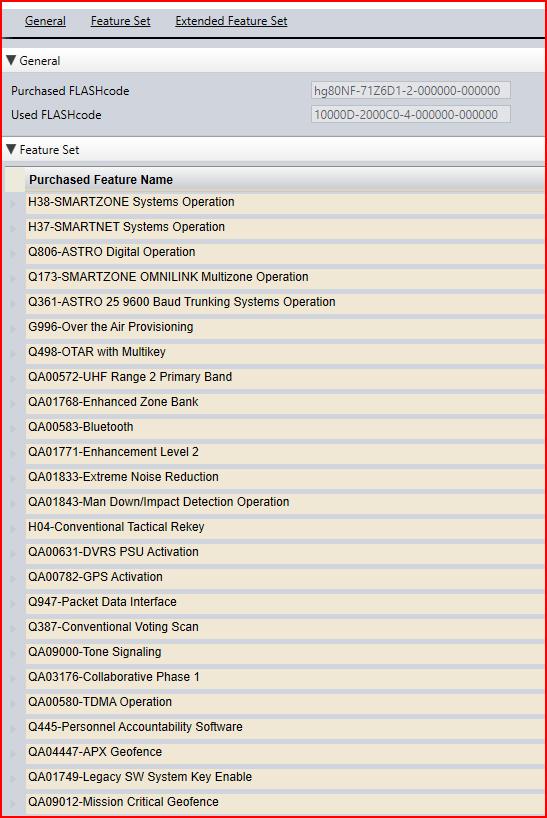
Task: Expand the row arrow beside H37-SMARTNET
Action: pyautogui.click(x=13, y=227)
